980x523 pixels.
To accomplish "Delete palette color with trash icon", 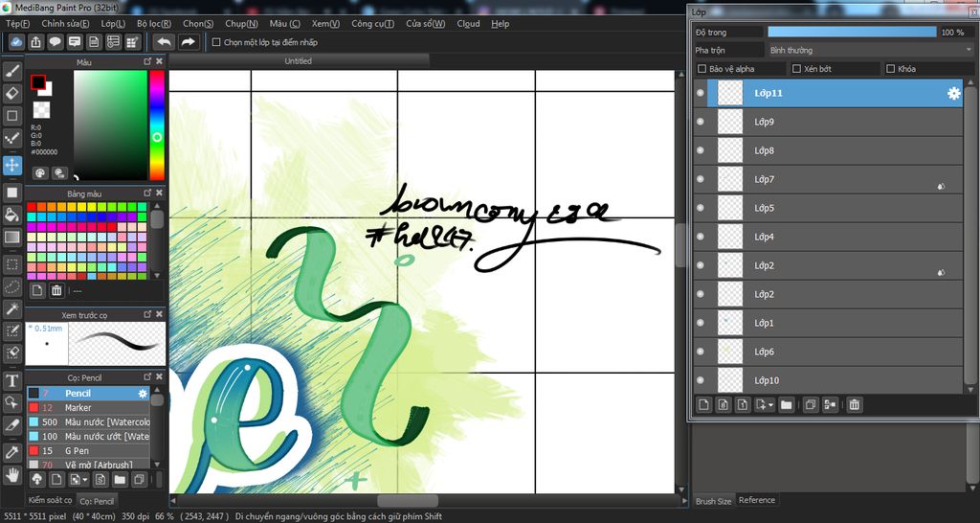I will click(x=56, y=290).
